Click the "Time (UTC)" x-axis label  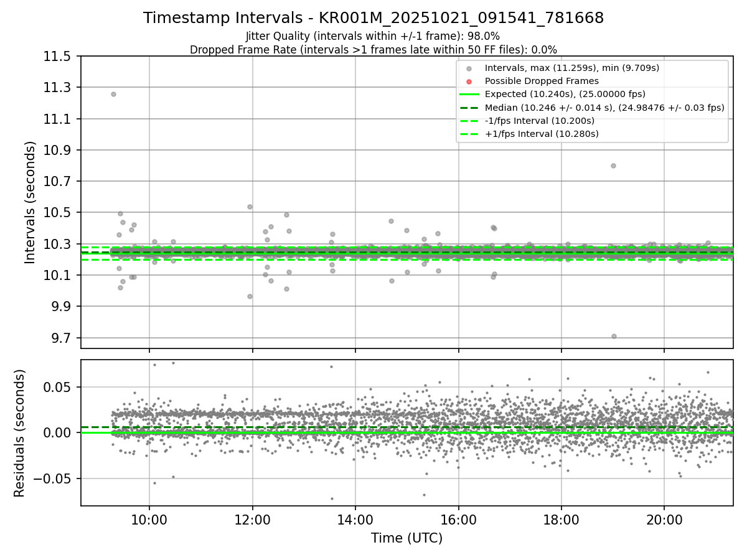tap(406, 538)
